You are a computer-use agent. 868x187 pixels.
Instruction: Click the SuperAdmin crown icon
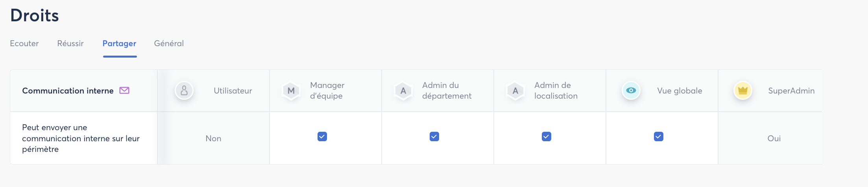pos(743,90)
